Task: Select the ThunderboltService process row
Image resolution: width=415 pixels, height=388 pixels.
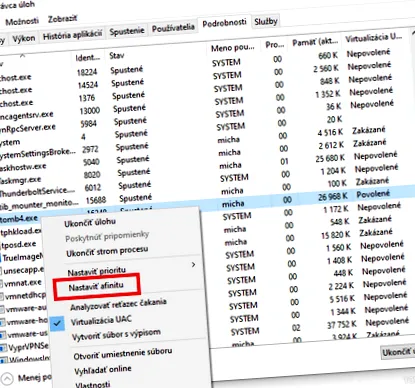Action: (37, 192)
